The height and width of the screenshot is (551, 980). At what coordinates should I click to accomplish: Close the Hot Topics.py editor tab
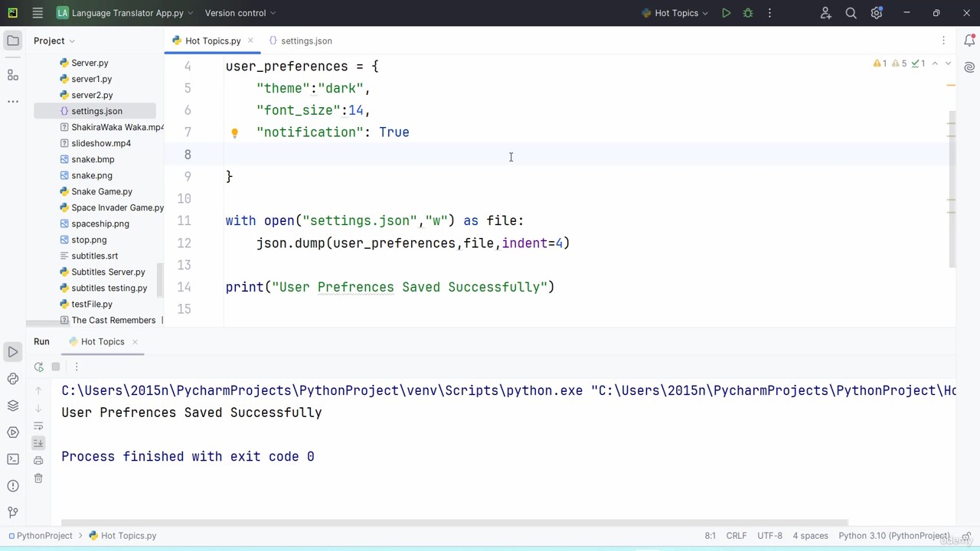click(x=250, y=41)
